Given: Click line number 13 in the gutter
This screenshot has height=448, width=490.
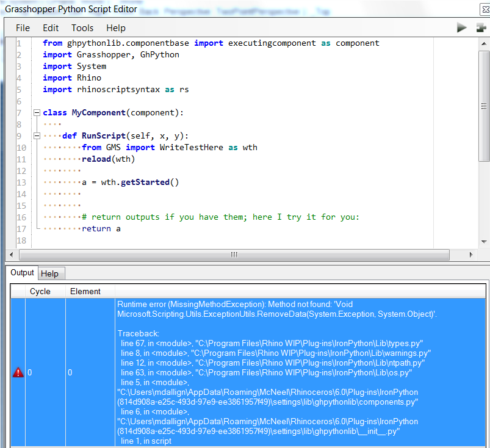Looking at the screenshot, I should coord(21,182).
